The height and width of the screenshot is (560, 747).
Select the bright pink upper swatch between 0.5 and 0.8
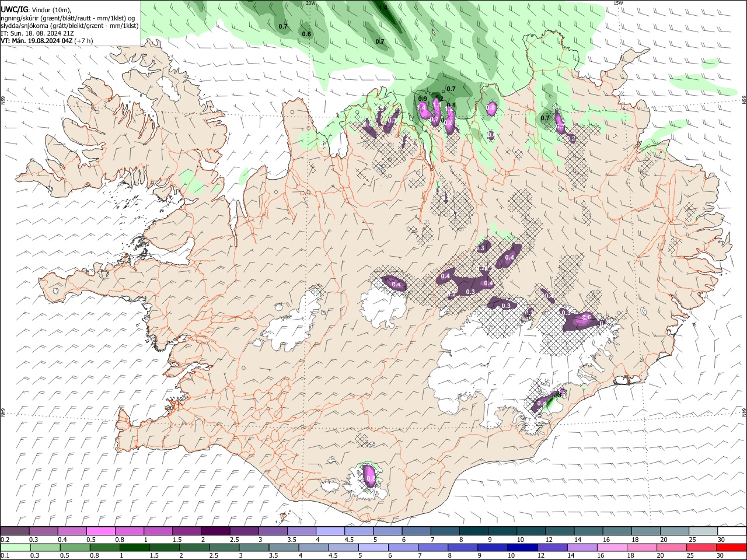click(100, 531)
